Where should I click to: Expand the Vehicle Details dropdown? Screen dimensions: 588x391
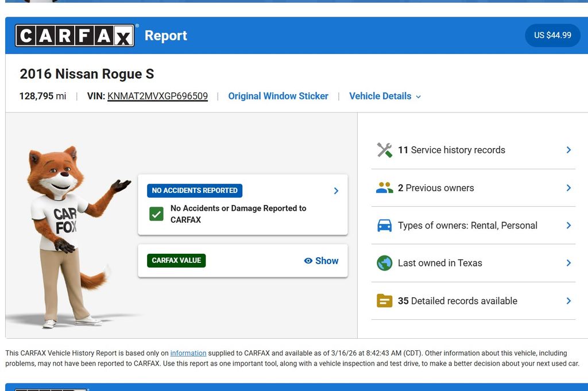(385, 96)
